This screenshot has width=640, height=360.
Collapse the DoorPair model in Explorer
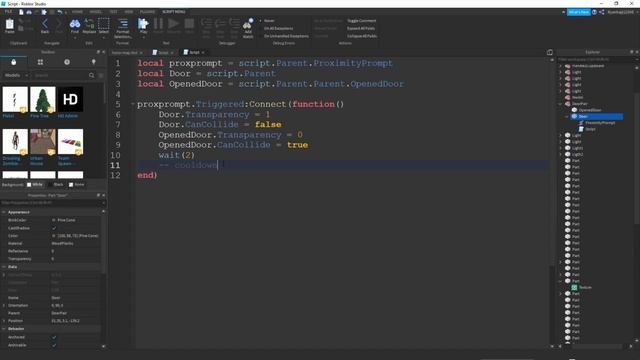(560, 104)
